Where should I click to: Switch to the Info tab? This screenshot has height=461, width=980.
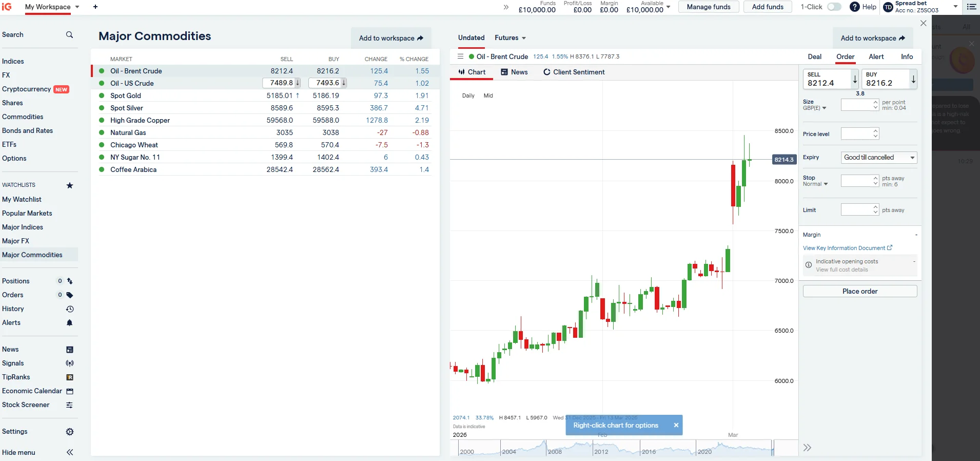907,57
